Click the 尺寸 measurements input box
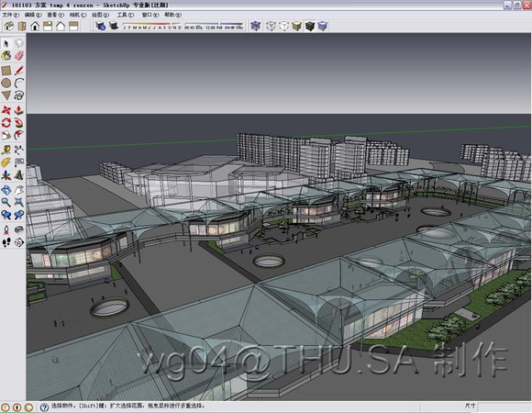The image size is (532, 413). tap(504, 407)
